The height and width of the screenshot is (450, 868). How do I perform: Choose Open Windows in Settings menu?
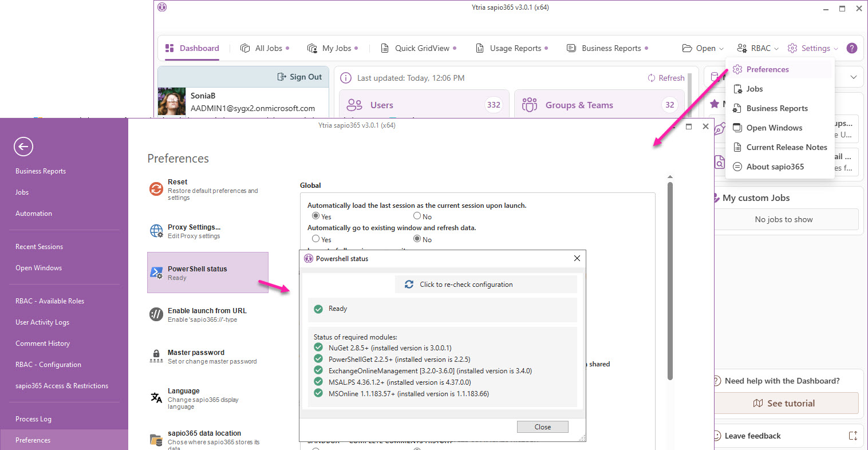(x=779, y=128)
